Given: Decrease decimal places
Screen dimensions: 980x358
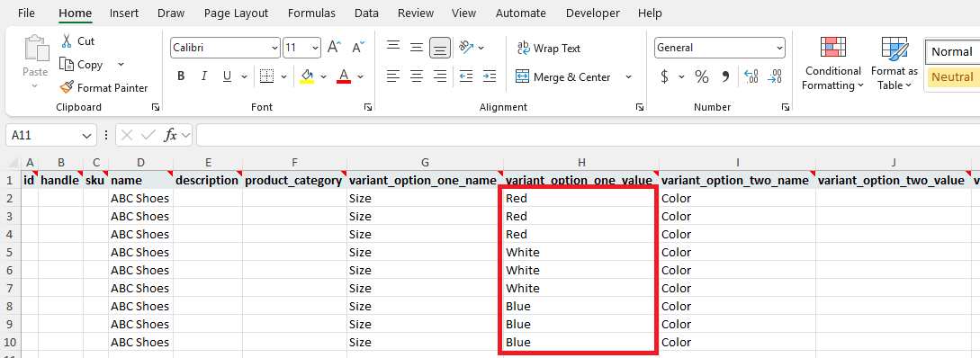Looking at the screenshot, I should click(x=775, y=76).
